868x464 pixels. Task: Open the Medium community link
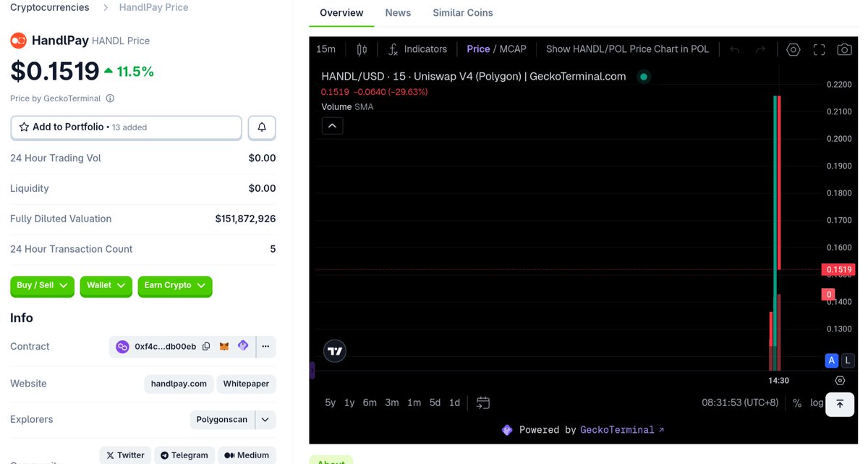point(247,455)
